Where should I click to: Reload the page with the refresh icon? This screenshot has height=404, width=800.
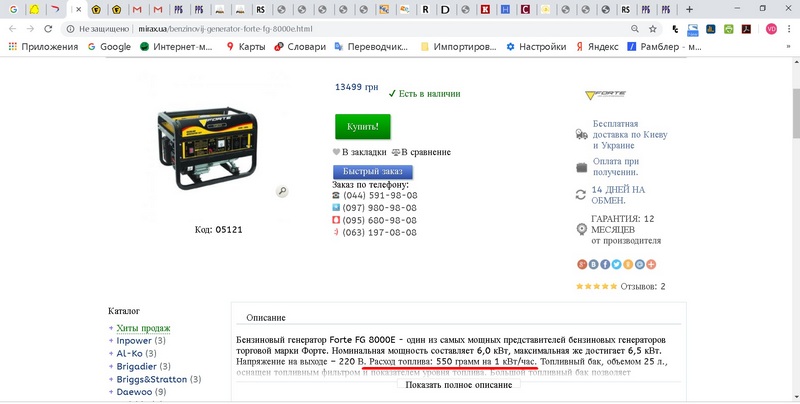[x=48, y=29]
